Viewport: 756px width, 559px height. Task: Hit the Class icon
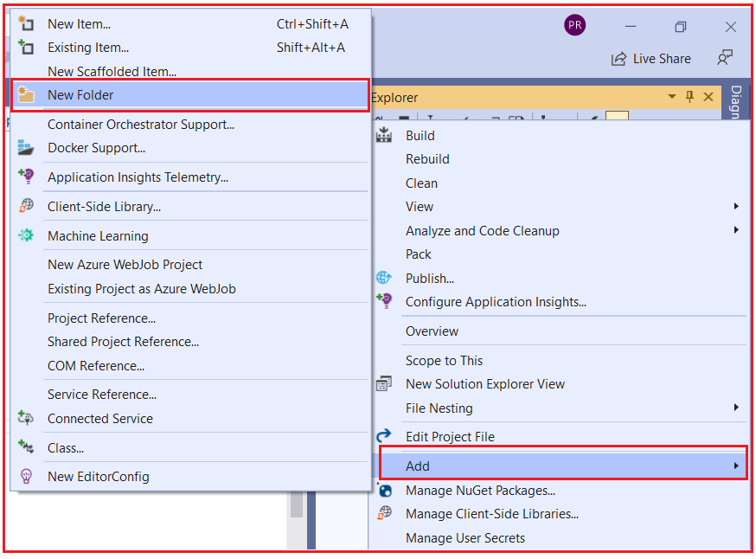pos(26,447)
